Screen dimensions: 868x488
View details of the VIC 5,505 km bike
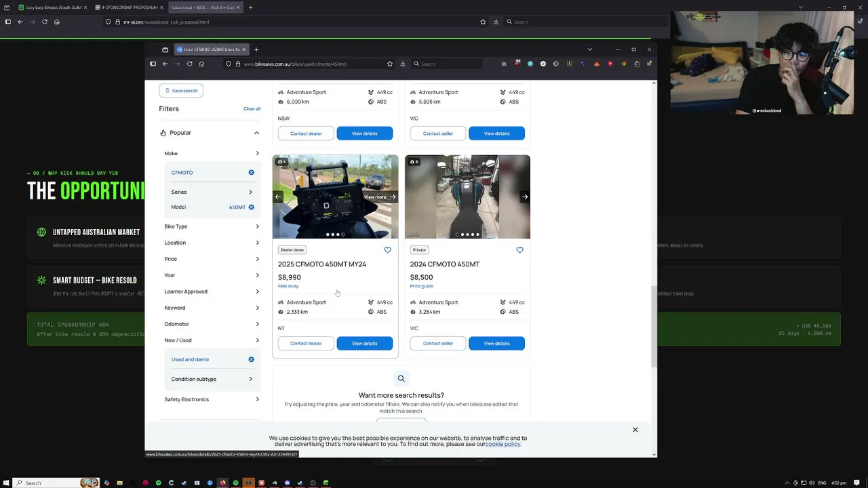(496, 134)
